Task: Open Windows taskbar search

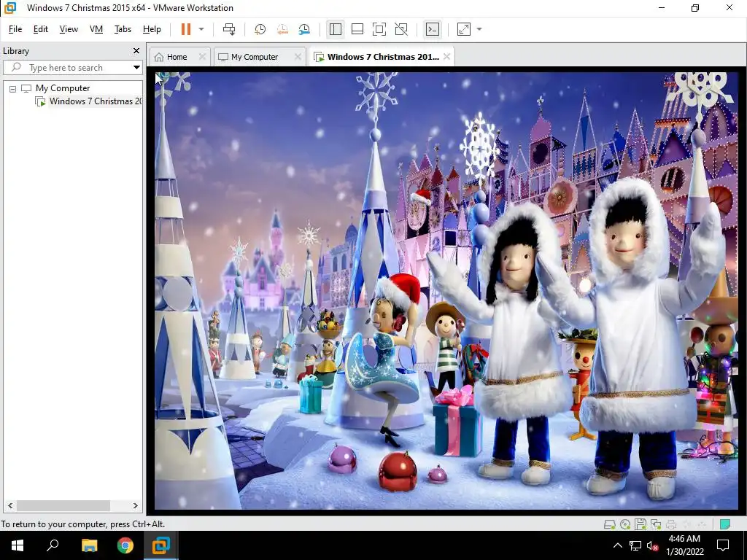Action: (53, 545)
